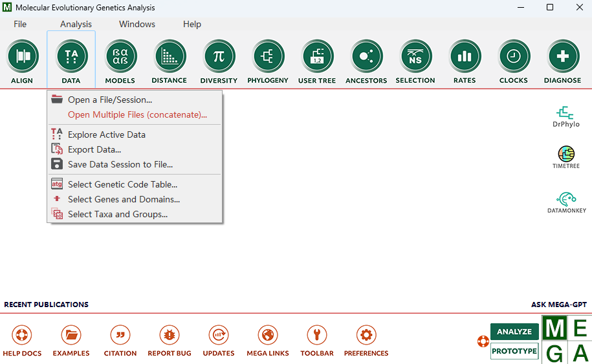592x364 pixels.
Task: Open the ALIGN tool icon
Action: point(23,57)
